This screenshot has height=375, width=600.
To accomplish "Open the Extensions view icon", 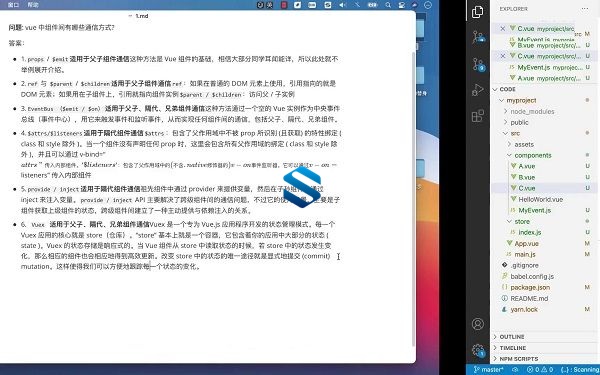I will pyautogui.click(x=478, y=116).
